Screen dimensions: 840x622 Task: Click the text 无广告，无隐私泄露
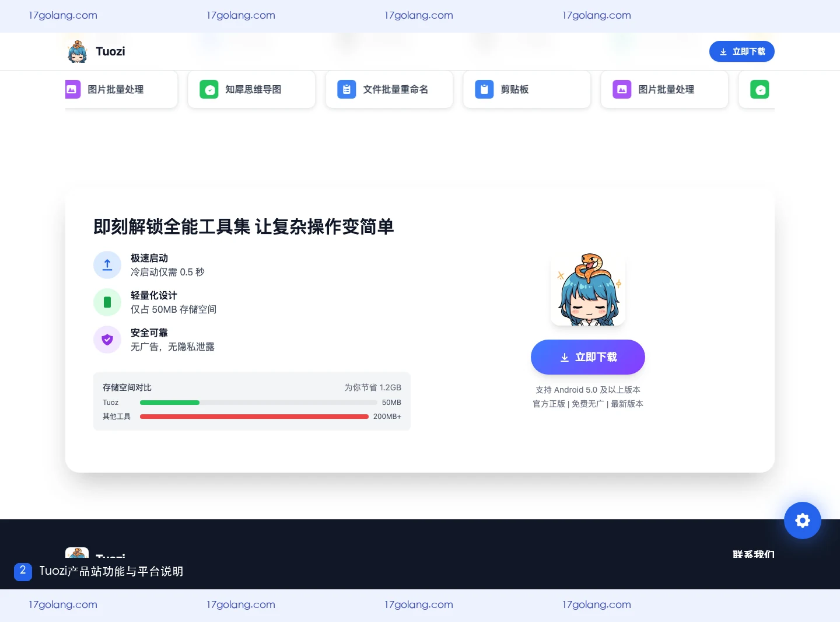173,347
